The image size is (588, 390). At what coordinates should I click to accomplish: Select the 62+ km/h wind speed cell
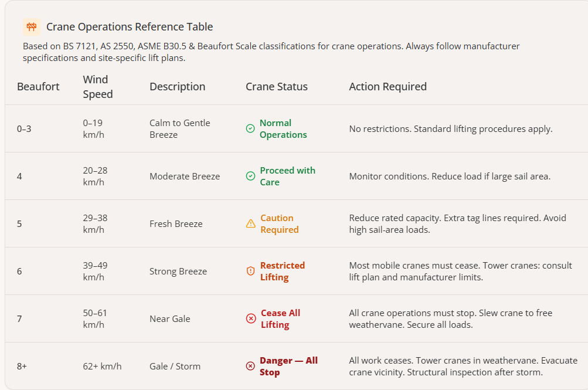point(103,367)
